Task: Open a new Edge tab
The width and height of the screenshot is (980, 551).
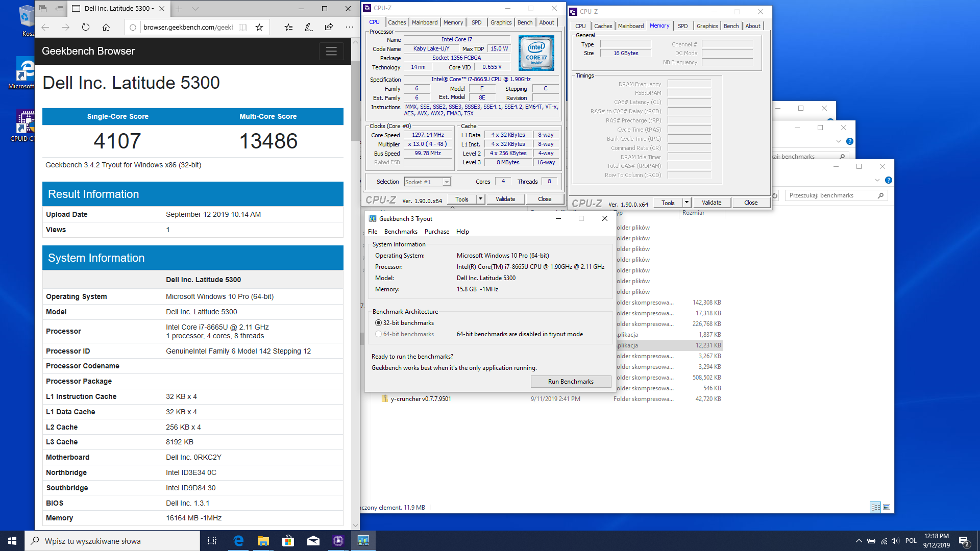Action: [x=179, y=9]
